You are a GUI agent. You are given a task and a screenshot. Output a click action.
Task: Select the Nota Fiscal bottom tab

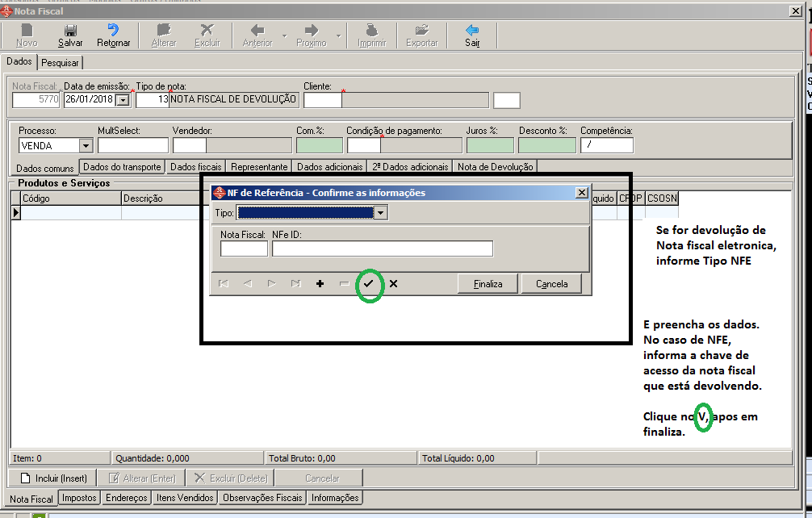point(31,499)
